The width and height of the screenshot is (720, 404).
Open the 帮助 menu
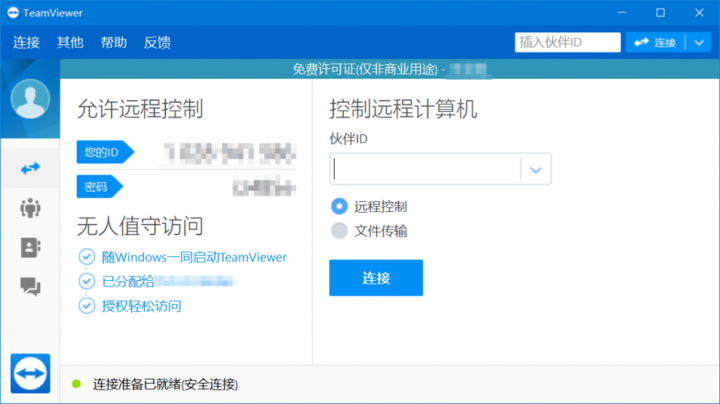coord(114,42)
